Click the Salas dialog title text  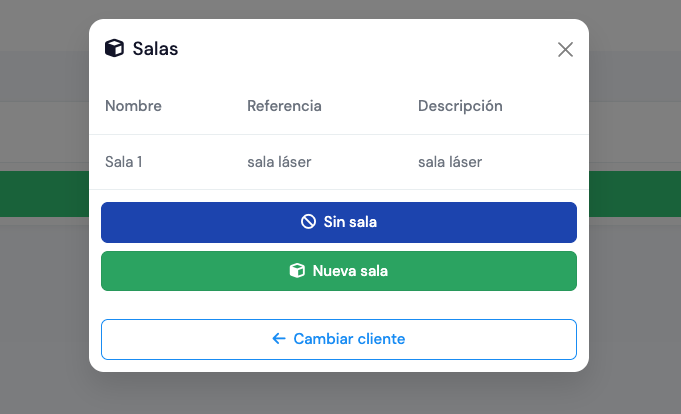tap(155, 49)
